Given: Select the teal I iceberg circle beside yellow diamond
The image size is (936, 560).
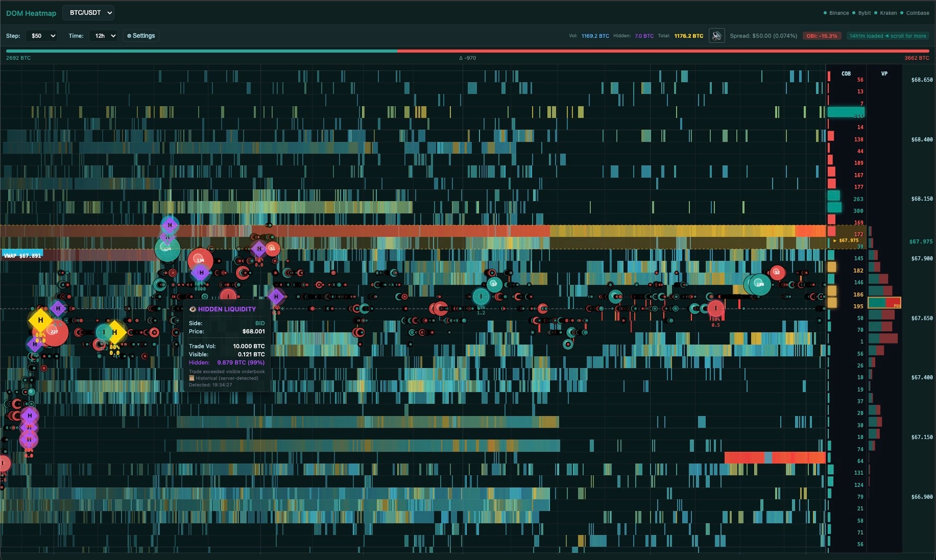Looking at the screenshot, I should tap(104, 332).
